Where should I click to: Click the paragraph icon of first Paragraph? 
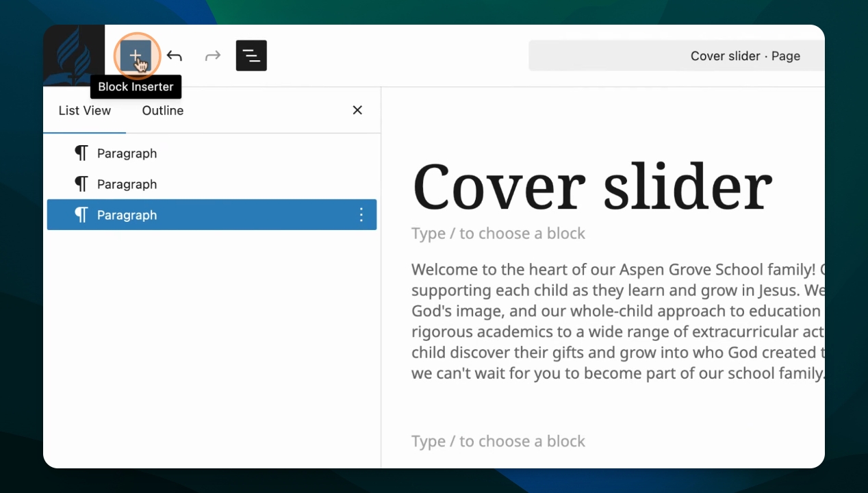81,153
